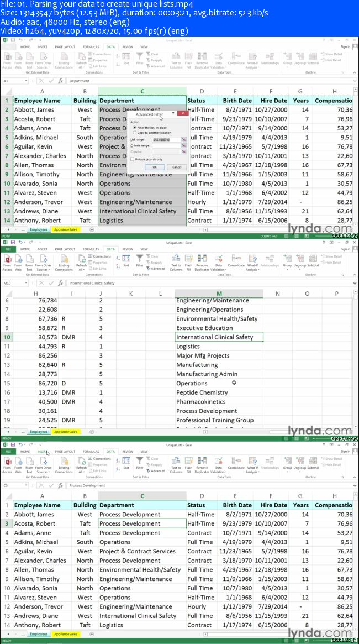This screenshot has height=644, width=359.
Task: Click Connections button in the 00:02:00 frame
Action: click(x=99, y=256)
